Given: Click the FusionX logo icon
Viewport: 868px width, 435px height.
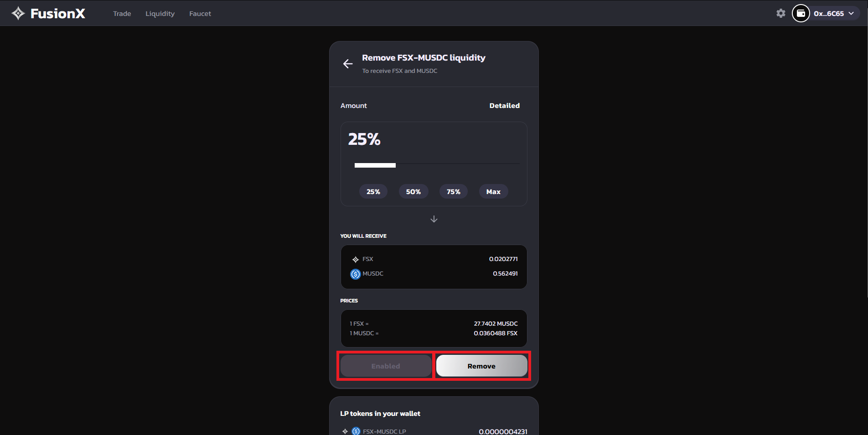Looking at the screenshot, I should tap(18, 14).
